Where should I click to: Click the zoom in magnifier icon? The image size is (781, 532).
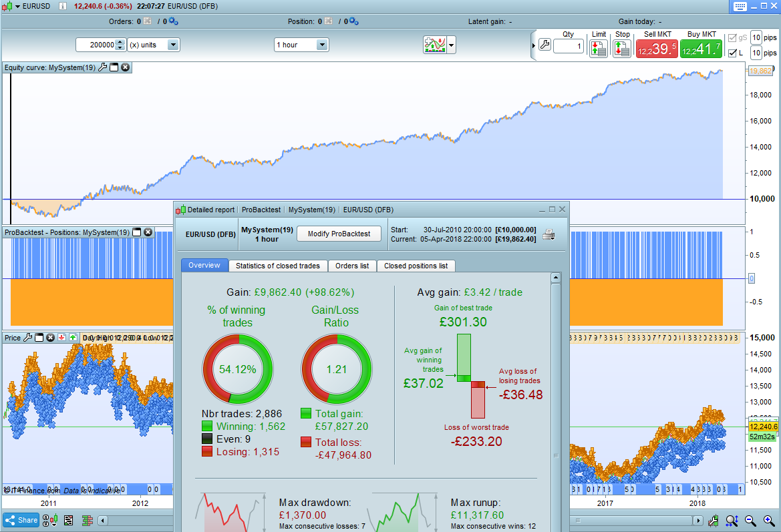click(768, 521)
